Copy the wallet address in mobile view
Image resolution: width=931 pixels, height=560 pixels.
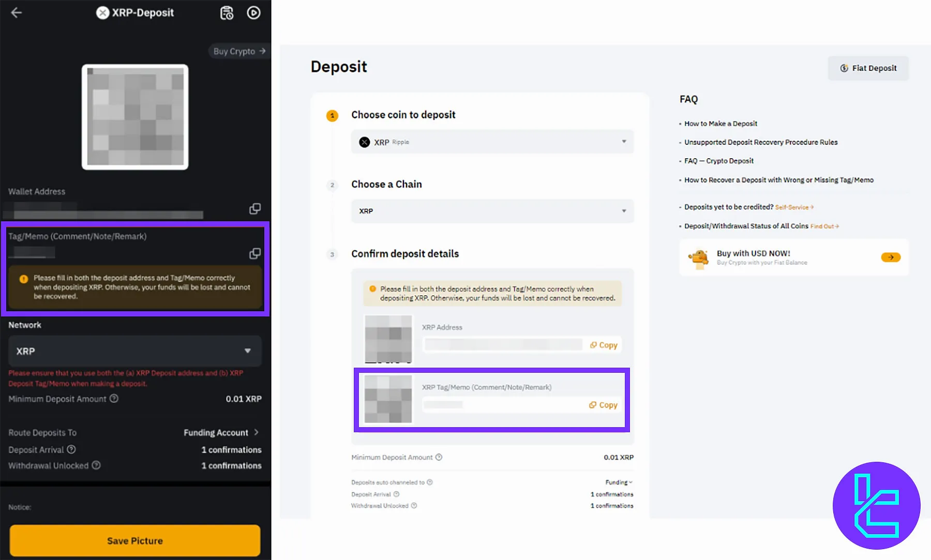(255, 208)
